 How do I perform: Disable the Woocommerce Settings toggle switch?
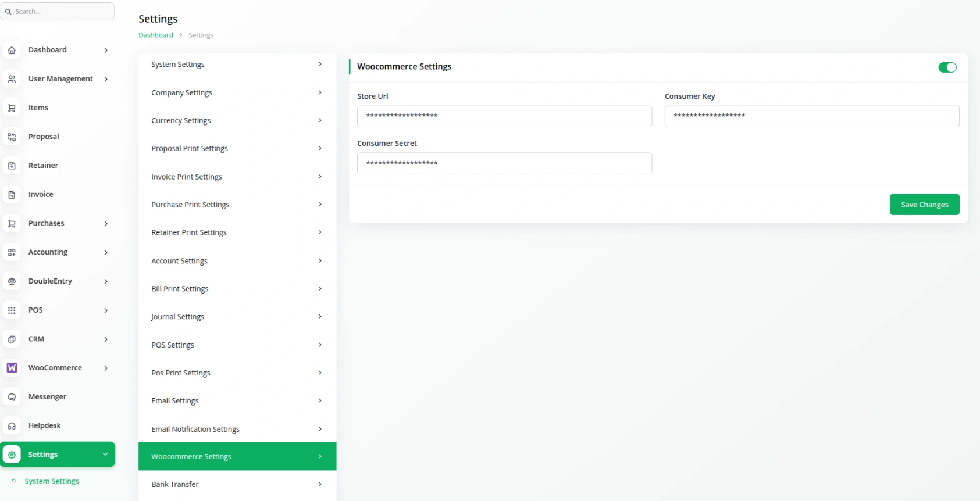[947, 67]
